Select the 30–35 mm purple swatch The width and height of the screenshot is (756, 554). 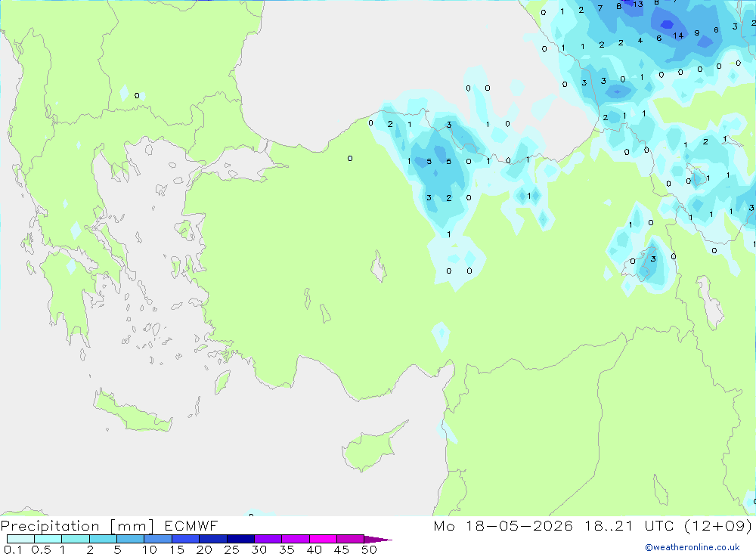(268, 539)
